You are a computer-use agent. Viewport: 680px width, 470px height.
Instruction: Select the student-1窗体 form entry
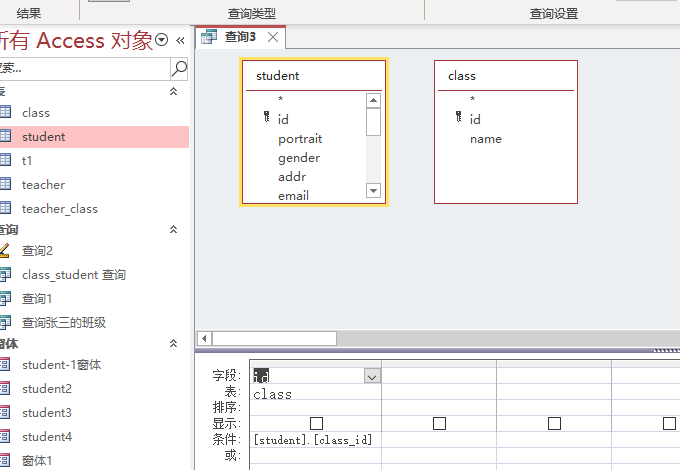pyautogui.click(x=62, y=365)
